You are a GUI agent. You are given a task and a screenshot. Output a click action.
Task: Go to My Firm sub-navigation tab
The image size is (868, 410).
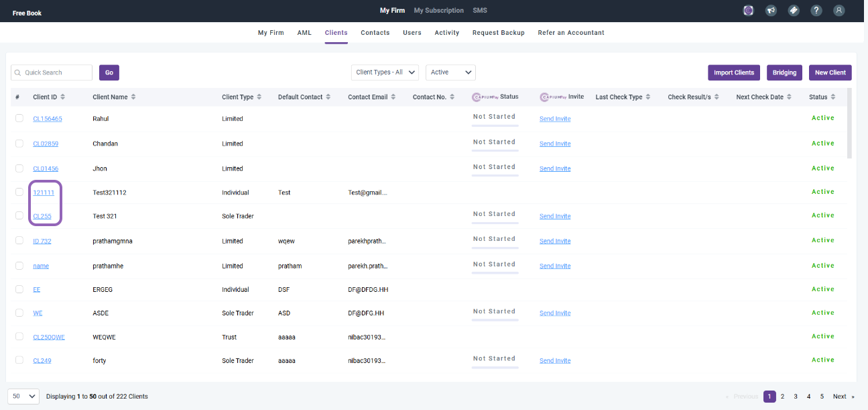271,32
